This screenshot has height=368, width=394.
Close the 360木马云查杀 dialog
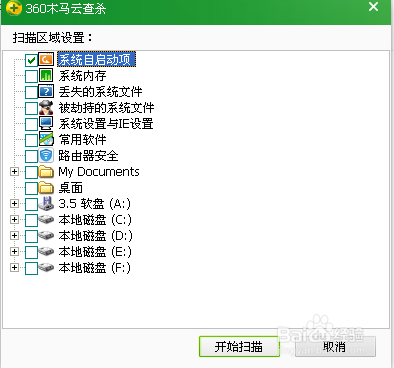pyautogui.click(x=373, y=7)
